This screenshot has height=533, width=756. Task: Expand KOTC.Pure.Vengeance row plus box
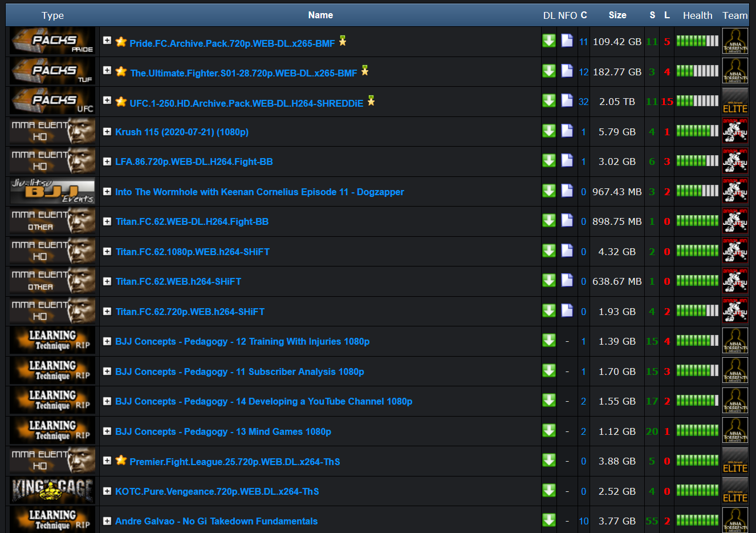[107, 491]
